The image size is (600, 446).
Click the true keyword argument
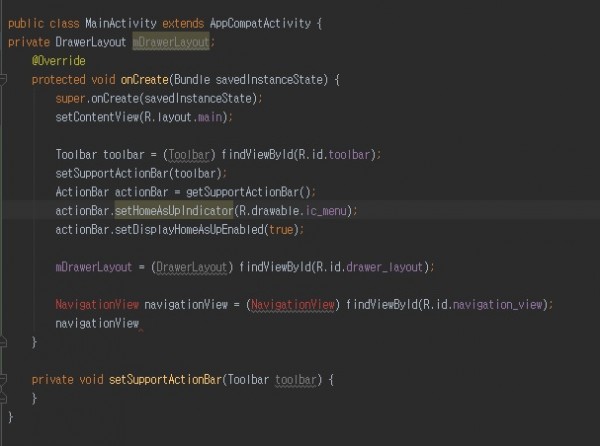click(281, 230)
